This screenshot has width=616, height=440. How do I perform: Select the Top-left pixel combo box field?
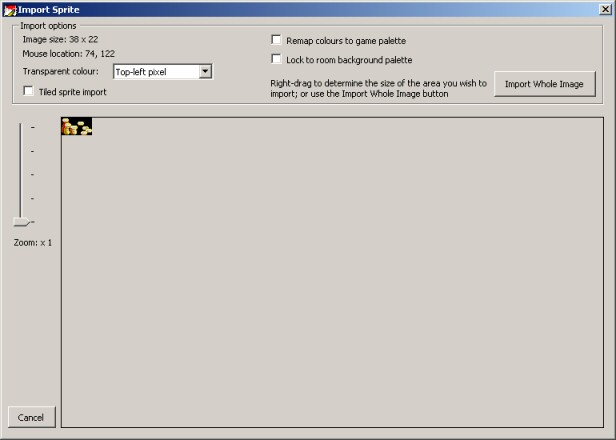click(x=154, y=72)
